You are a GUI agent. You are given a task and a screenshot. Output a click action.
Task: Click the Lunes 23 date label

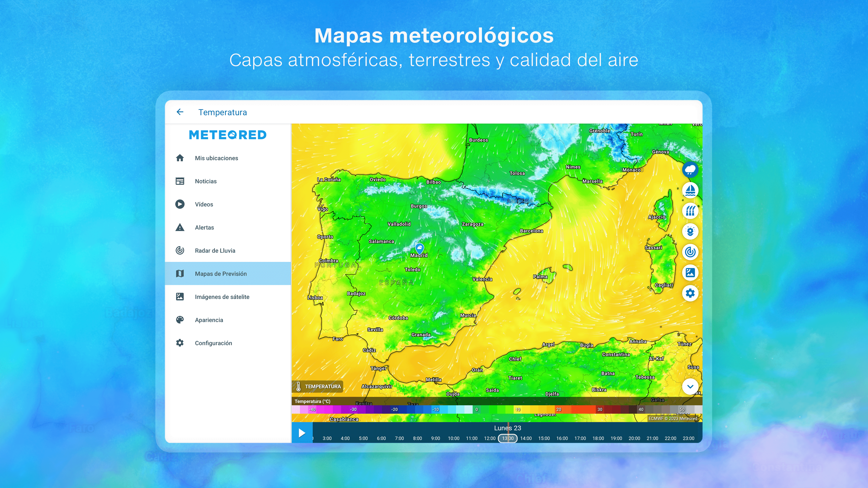507,428
